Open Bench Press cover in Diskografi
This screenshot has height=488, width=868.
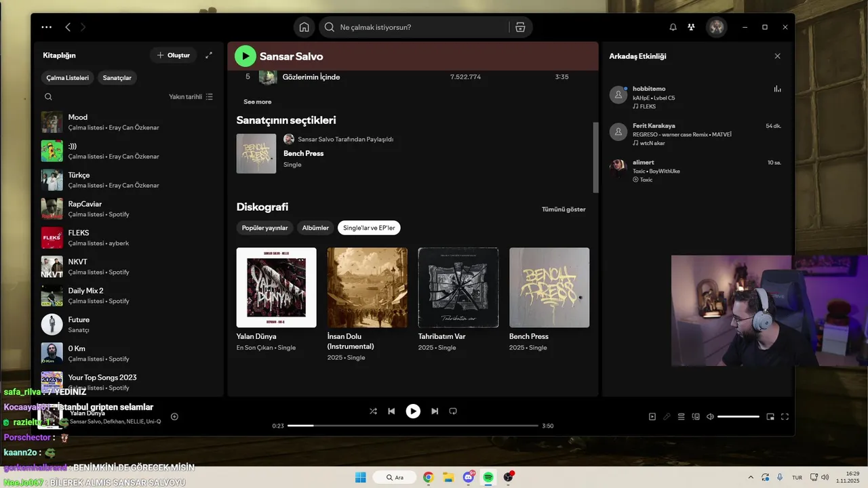pos(549,287)
